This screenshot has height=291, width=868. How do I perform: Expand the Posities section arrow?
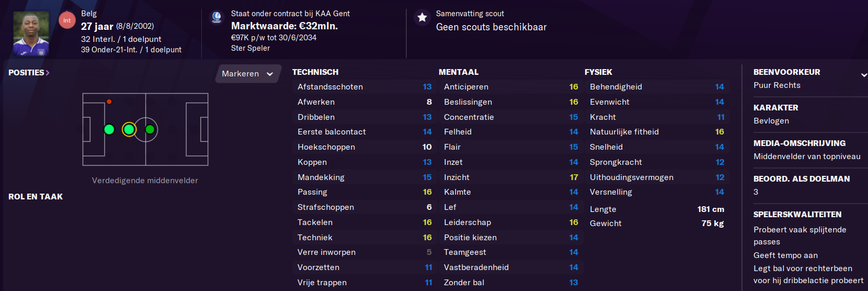click(x=48, y=73)
